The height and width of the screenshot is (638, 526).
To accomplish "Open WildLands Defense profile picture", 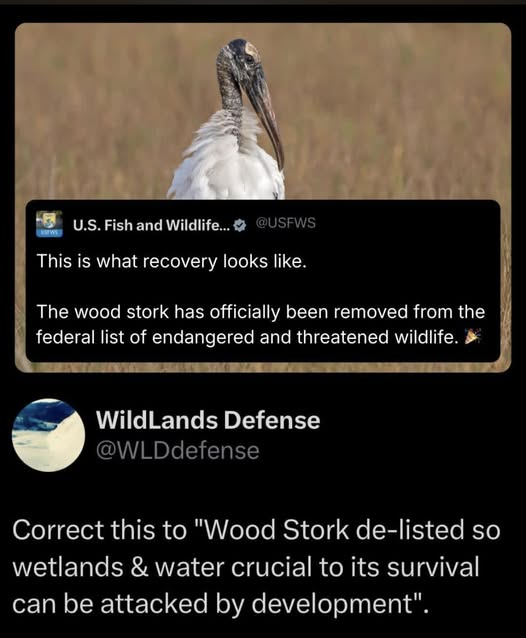I will tap(48, 435).
